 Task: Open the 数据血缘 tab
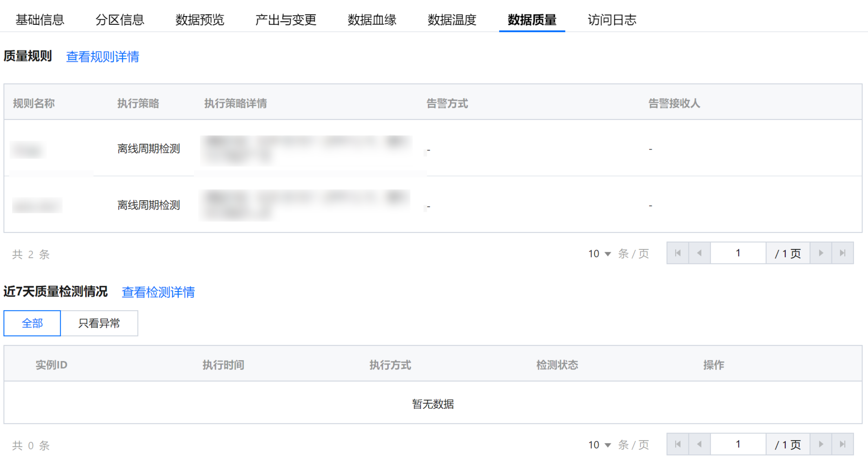[372, 19]
